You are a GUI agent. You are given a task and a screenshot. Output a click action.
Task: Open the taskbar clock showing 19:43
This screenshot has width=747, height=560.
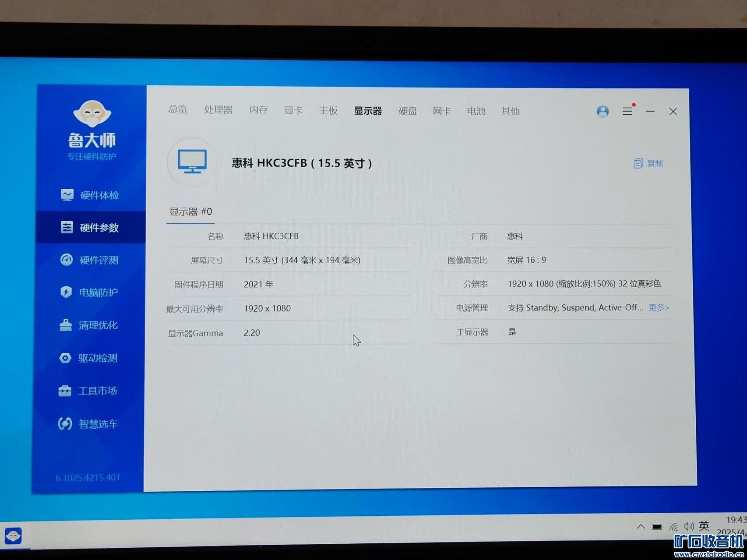click(736, 520)
